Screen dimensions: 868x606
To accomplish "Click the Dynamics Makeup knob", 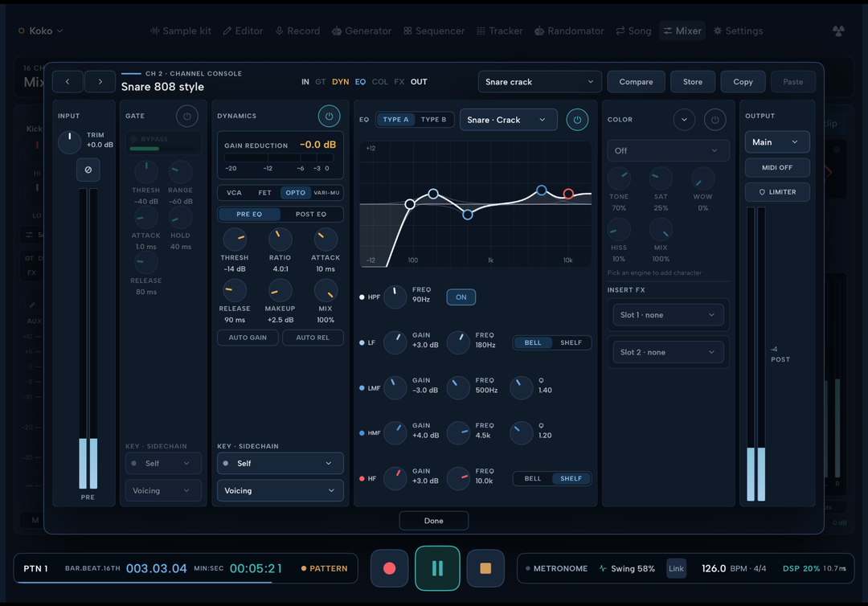I will point(280,291).
